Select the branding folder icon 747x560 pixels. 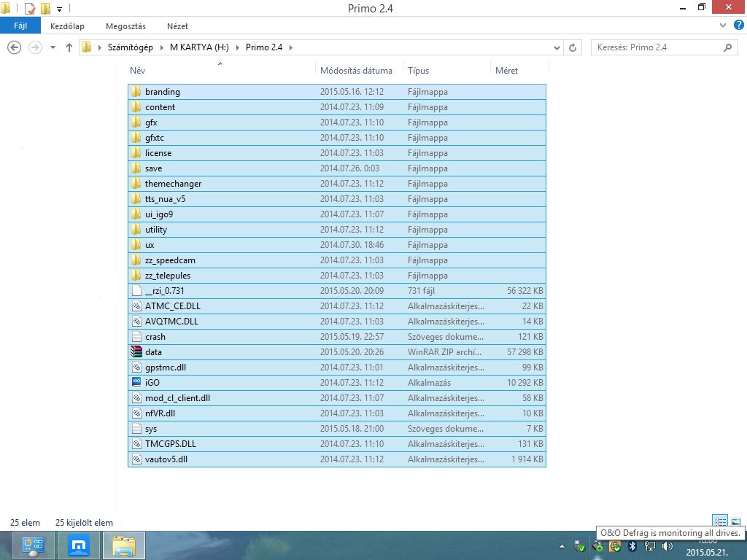pos(136,91)
